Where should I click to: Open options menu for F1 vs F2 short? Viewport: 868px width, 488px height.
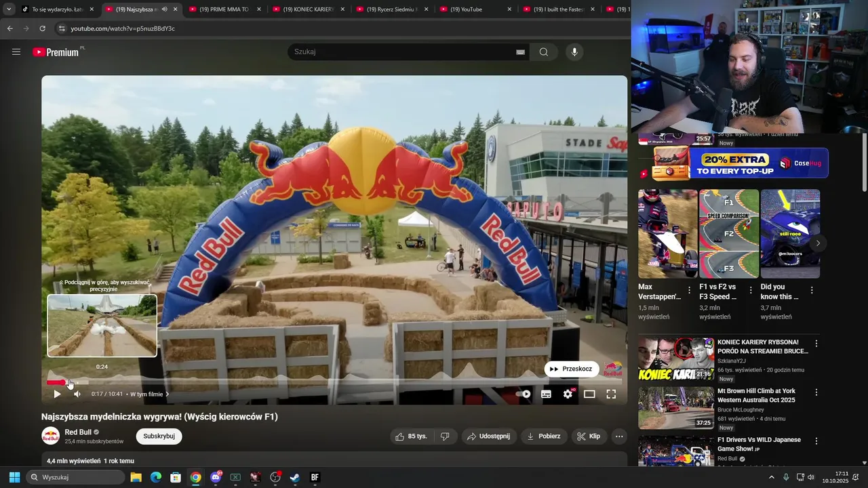(x=751, y=290)
